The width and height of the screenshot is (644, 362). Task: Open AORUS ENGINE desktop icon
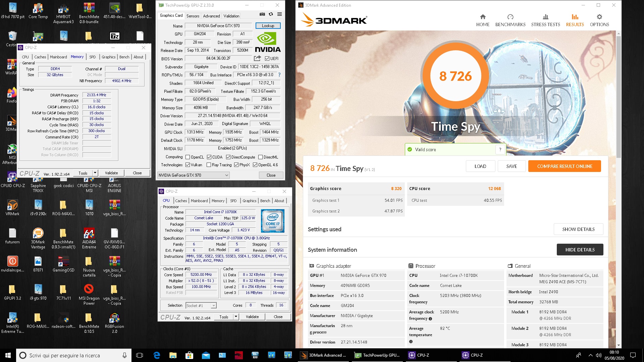tap(114, 185)
